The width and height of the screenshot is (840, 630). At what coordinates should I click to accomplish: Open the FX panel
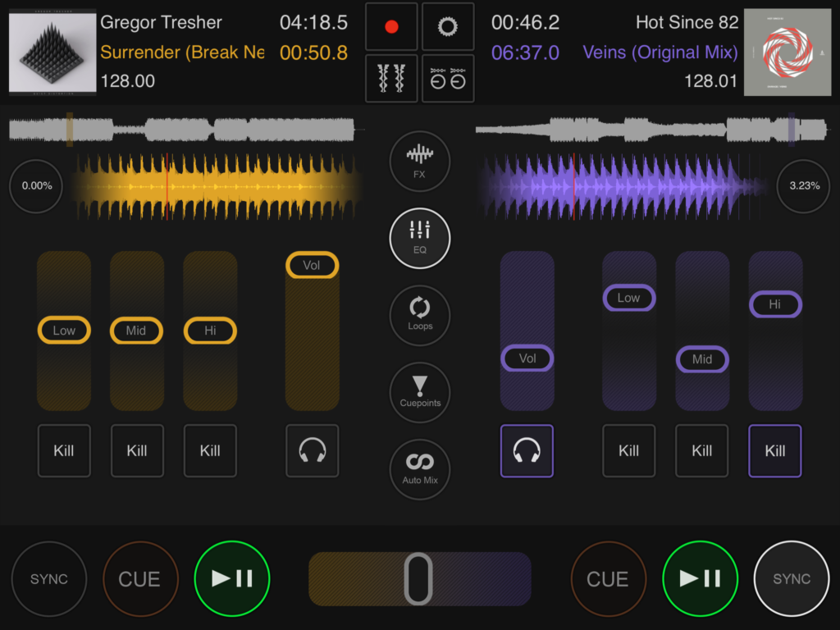pos(419,162)
